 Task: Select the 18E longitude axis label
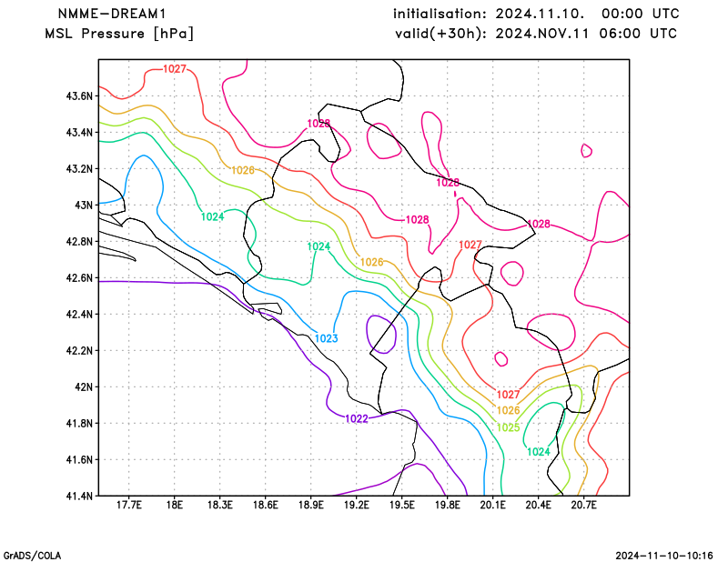[174, 505]
